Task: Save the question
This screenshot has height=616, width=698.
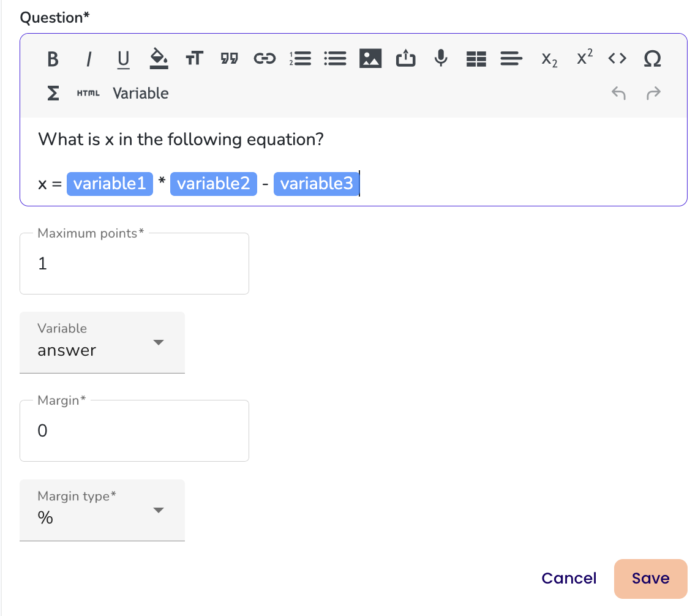Action: click(650, 579)
